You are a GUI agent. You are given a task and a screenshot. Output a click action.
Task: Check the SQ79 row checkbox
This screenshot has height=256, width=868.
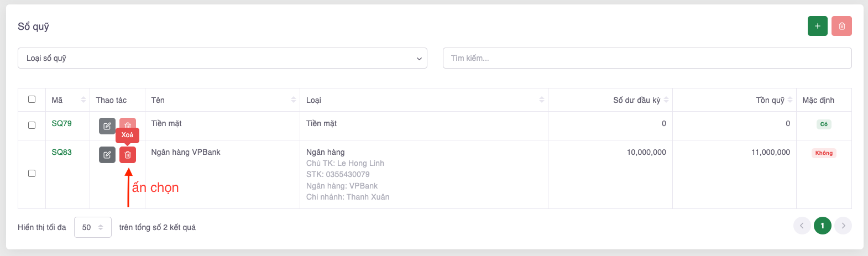[x=32, y=125]
